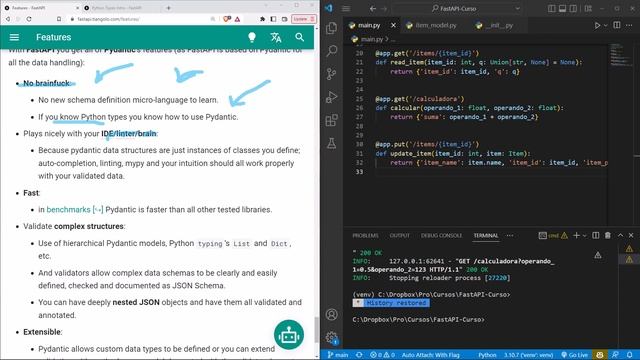
Task: Run the Python file with play button
Action: (597, 25)
